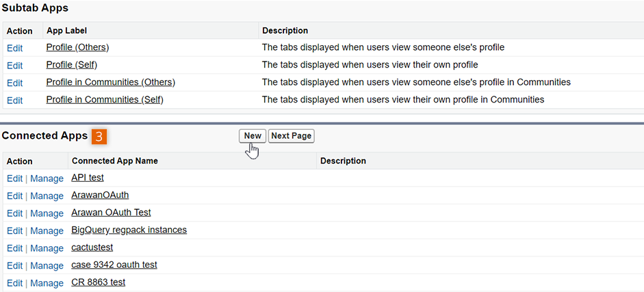This screenshot has width=644, height=292.
Task: Open the ArawanOAuth app name
Action: [100, 195]
